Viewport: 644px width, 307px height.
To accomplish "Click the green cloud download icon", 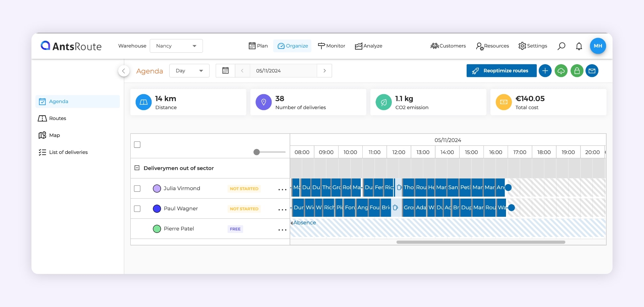I will pyautogui.click(x=561, y=71).
